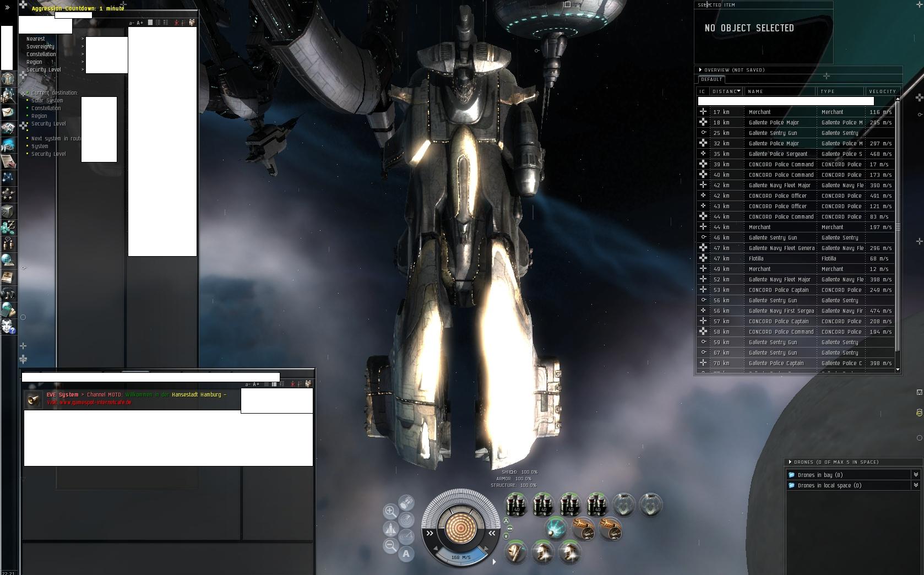
Task: Open the jukebox headphones icon
Action: point(8,294)
